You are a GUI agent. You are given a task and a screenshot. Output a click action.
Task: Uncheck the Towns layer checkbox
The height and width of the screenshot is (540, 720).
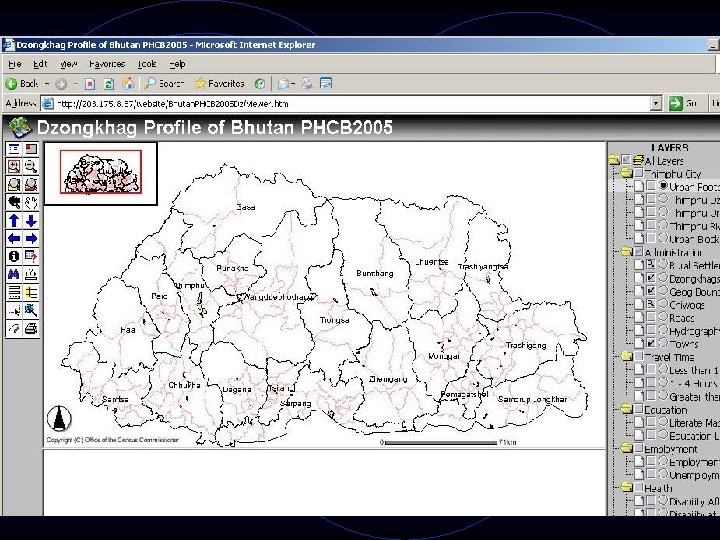[x=651, y=343]
